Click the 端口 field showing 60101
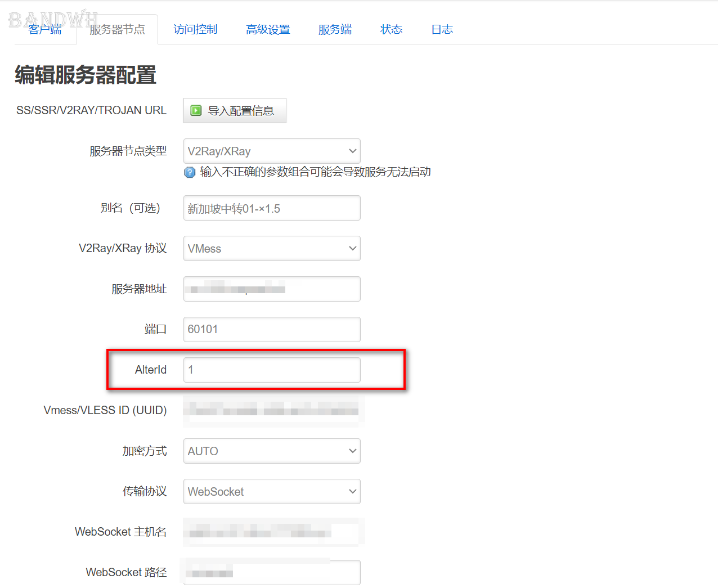The height and width of the screenshot is (588, 718). (x=272, y=329)
